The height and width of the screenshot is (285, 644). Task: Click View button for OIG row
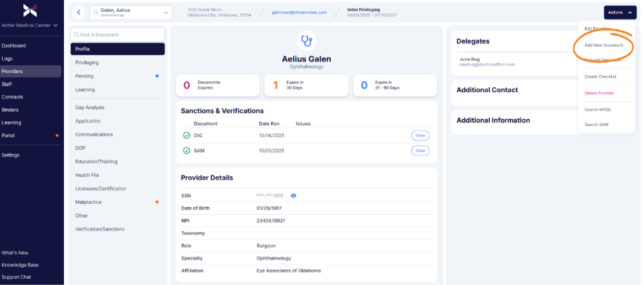click(x=420, y=135)
